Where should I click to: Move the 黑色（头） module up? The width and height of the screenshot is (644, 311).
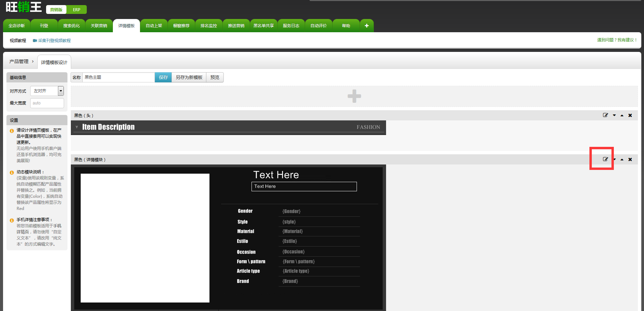point(622,115)
